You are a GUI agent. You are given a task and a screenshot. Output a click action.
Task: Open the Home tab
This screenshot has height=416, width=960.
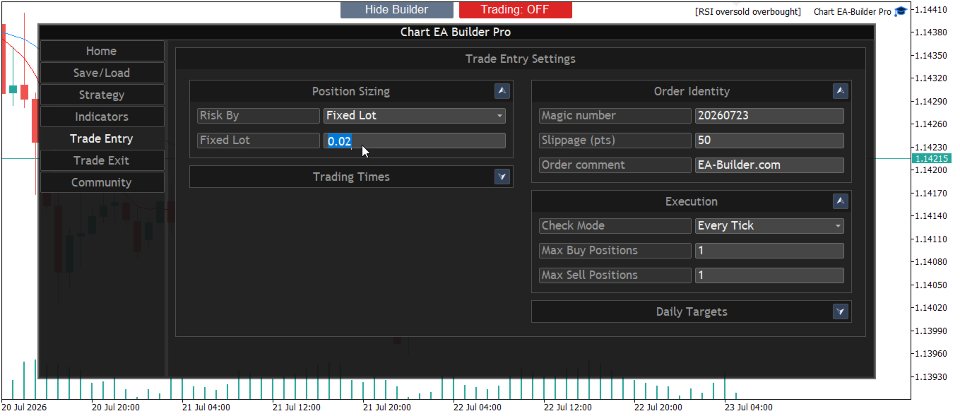[x=102, y=51]
